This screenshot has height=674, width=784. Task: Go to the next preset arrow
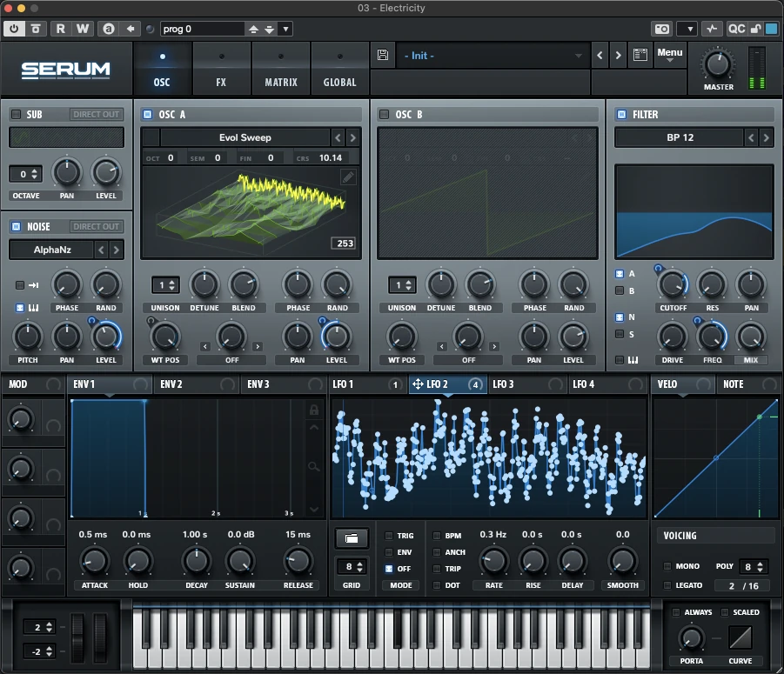[619, 55]
